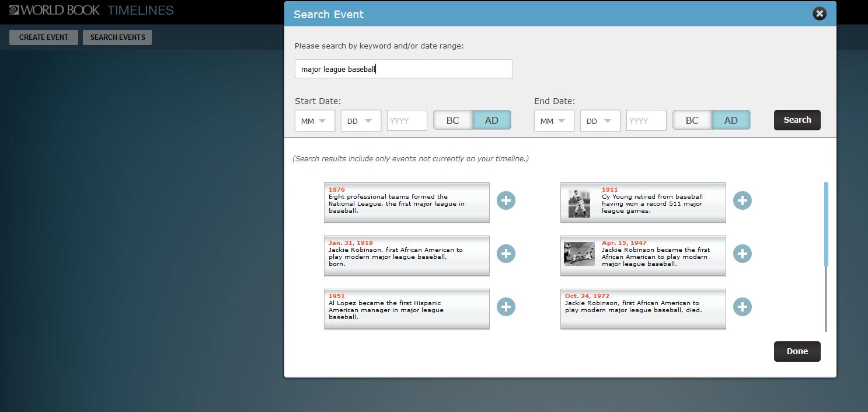The height and width of the screenshot is (412, 868).
Task: Select the Jan. 31, 1919 event card
Action: click(x=407, y=255)
